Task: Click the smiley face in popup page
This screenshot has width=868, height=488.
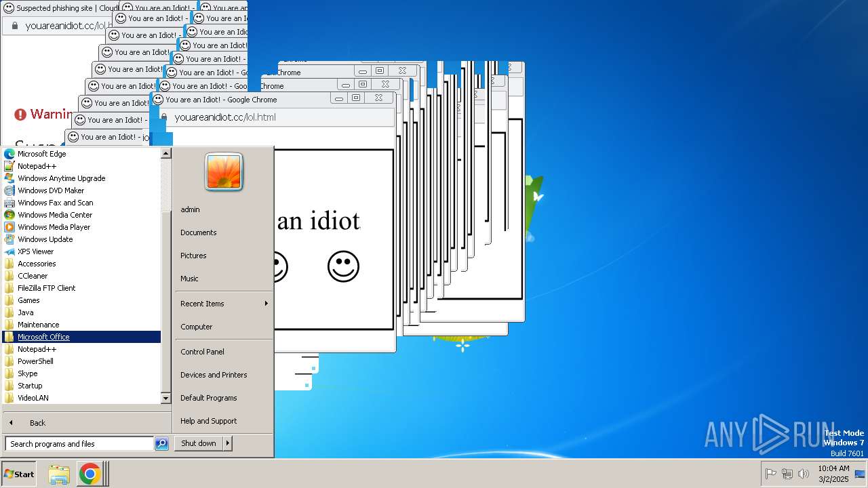Action: click(343, 266)
